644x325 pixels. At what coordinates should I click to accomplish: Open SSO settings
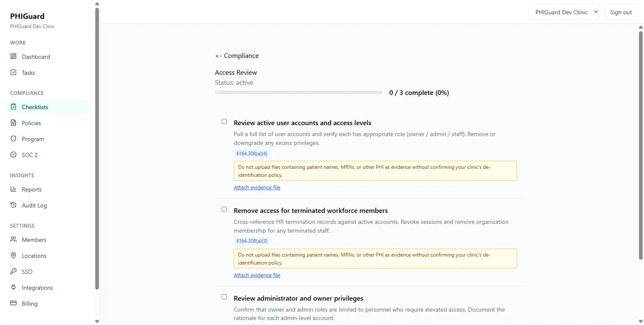47,272
